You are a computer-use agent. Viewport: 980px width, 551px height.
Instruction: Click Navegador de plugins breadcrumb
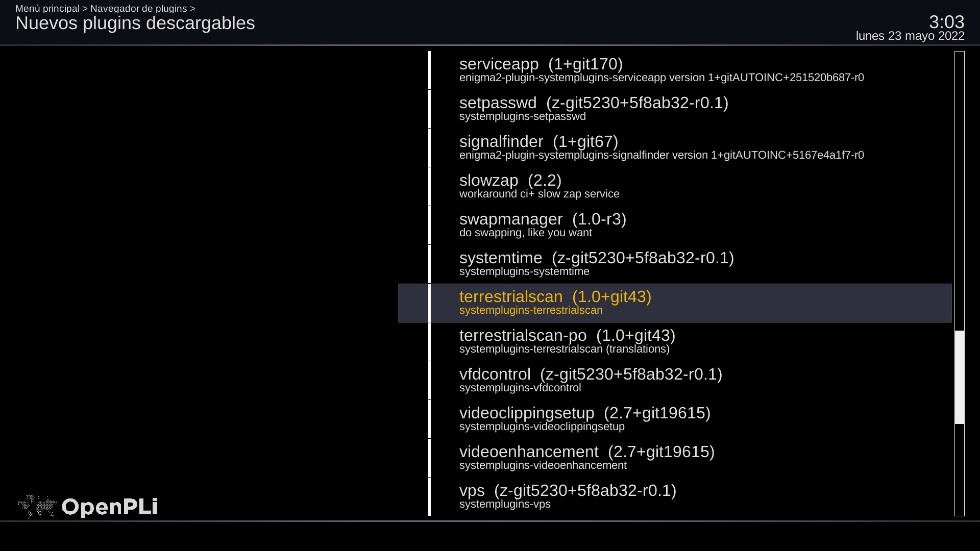pos(138,8)
